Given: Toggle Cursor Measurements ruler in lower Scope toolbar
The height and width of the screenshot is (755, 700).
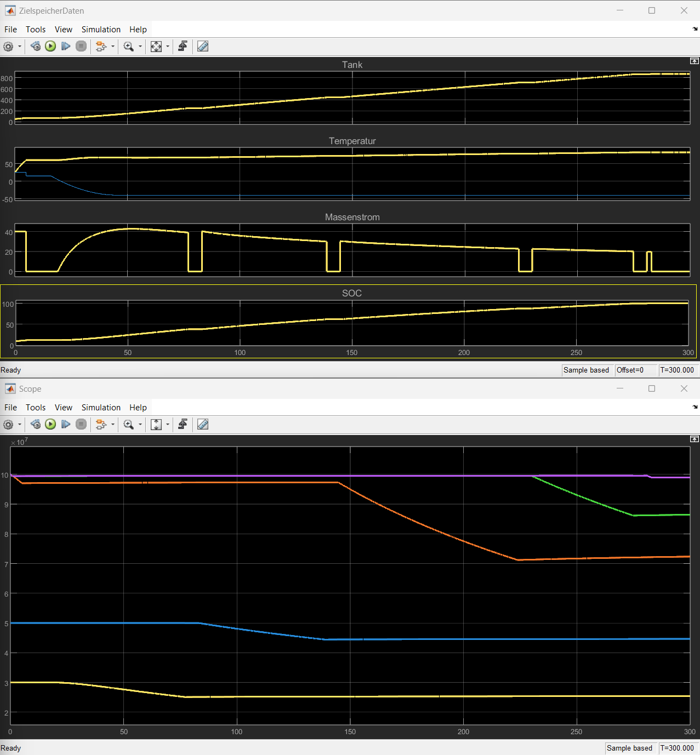Looking at the screenshot, I should click(203, 425).
